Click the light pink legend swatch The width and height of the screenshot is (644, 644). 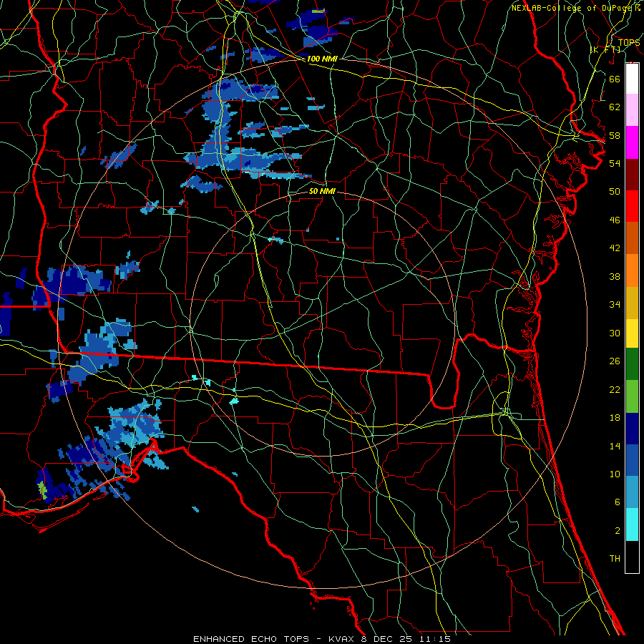[x=632, y=110]
